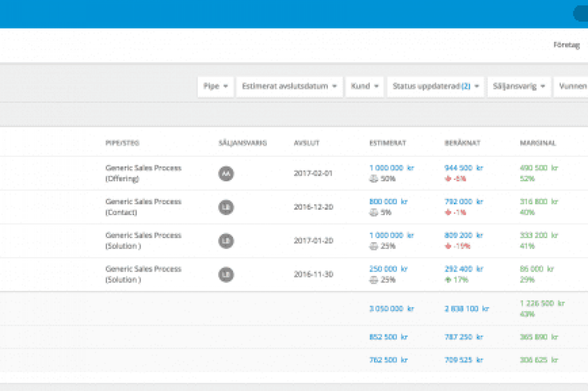The image size is (588, 391).
Task: Expand the Estimerat avslutsdatum filter
Action: point(289,86)
